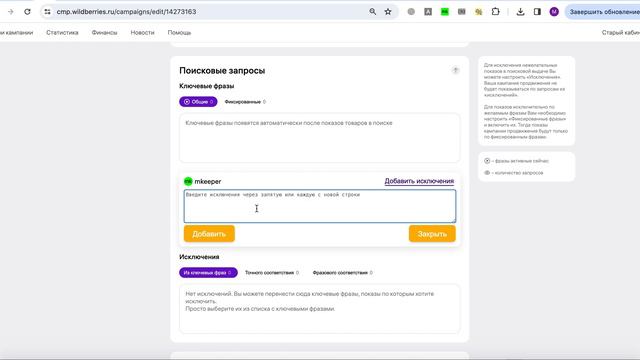Select the Общие key phrases tab

[198, 102]
